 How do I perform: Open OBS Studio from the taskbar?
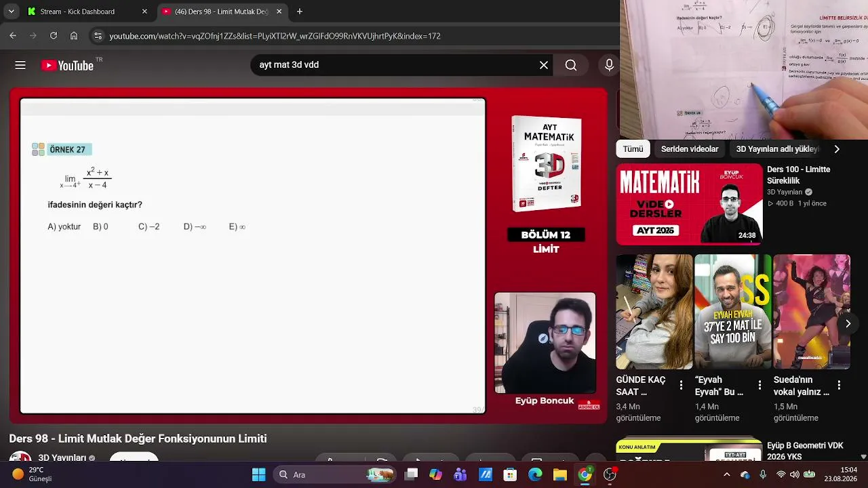tap(610, 474)
